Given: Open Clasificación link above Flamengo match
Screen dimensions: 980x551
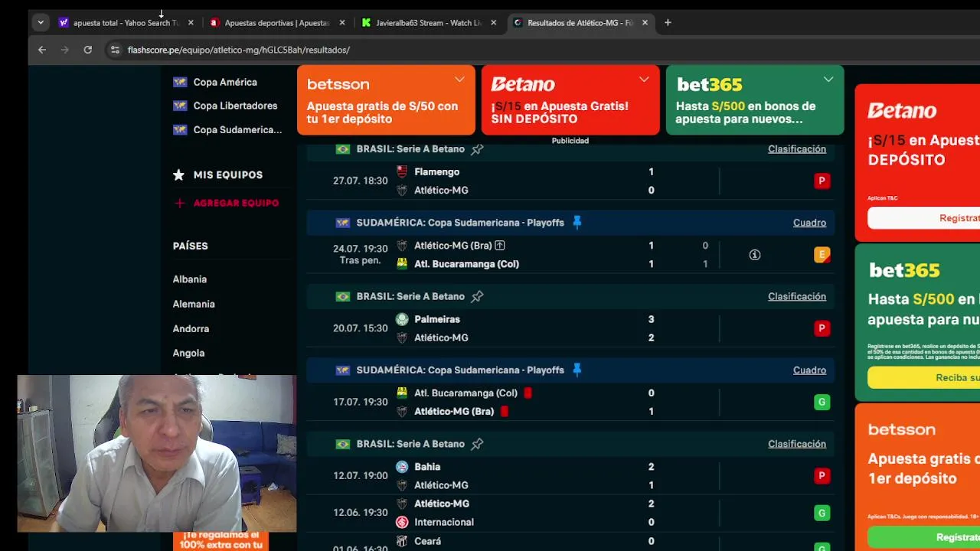Looking at the screenshot, I should (797, 149).
